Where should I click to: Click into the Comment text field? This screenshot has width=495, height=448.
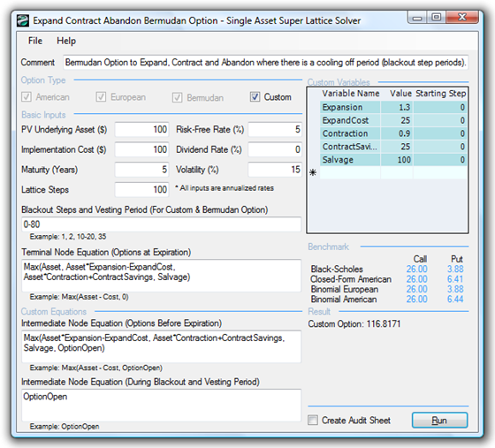tap(265, 63)
